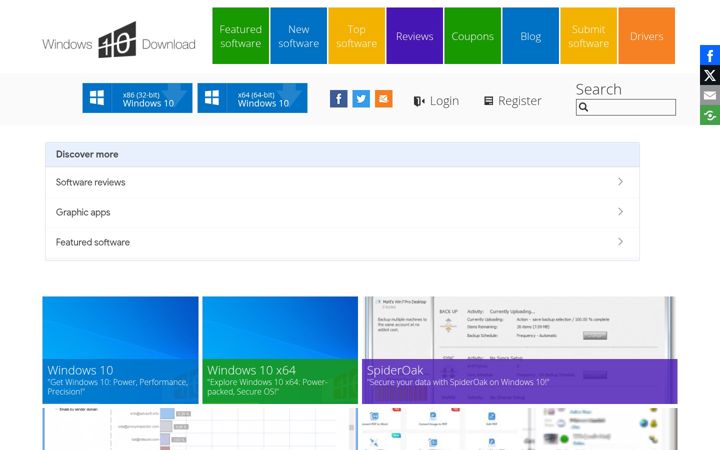Select x64 (64-bit) Windows 10 download button
The image size is (720, 450).
tap(252, 98)
